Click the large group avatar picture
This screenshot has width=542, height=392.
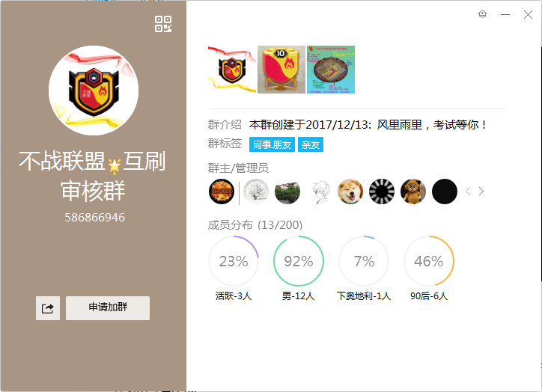[94, 91]
